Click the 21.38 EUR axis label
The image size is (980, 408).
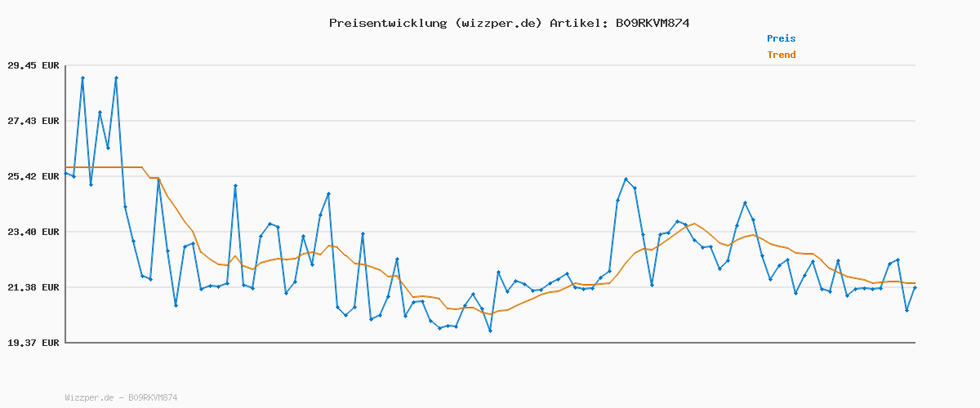pos(33,287)
